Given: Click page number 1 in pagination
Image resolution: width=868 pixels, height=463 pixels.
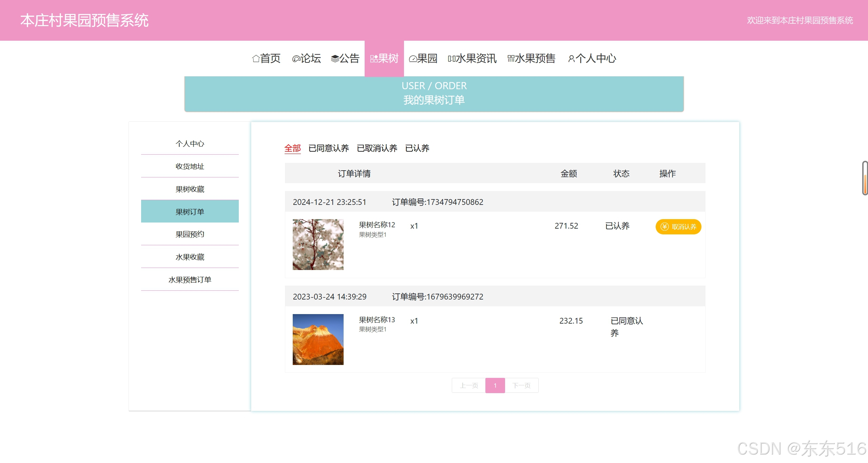Looking at the screenshot, I should pyautogui.click(x=495, y=385).
